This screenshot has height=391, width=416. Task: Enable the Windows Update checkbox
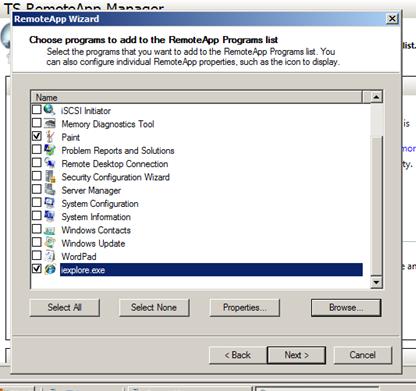coord(37,242)
